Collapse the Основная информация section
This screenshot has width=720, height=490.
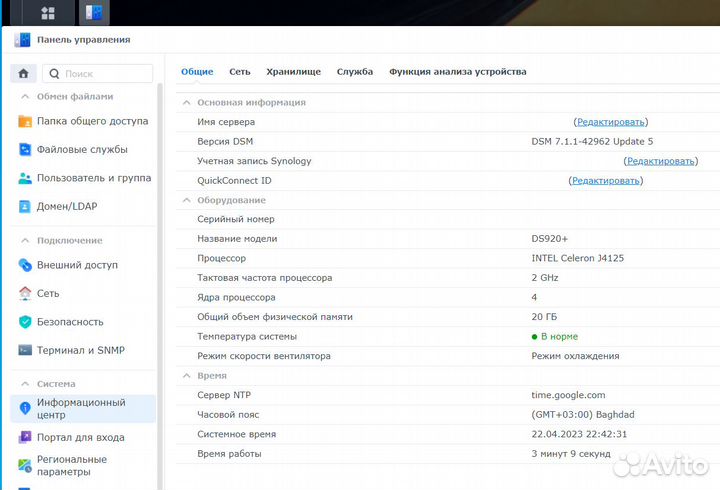point(186,102)
